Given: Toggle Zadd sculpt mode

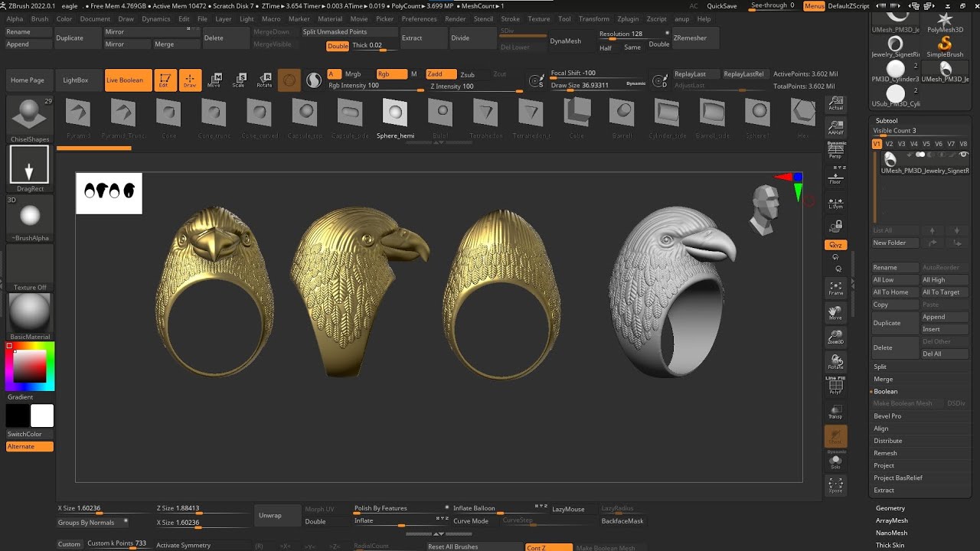Looking at the screenshot, I should [x=440, y=74].
